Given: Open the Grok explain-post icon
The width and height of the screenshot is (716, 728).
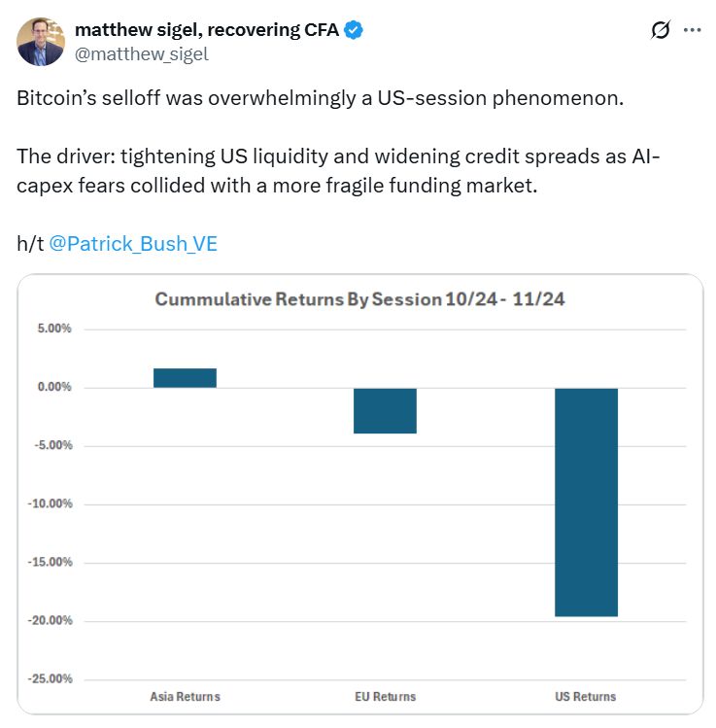Looking at the screenshot, I should pyautogui.click(x=660, y=30).
